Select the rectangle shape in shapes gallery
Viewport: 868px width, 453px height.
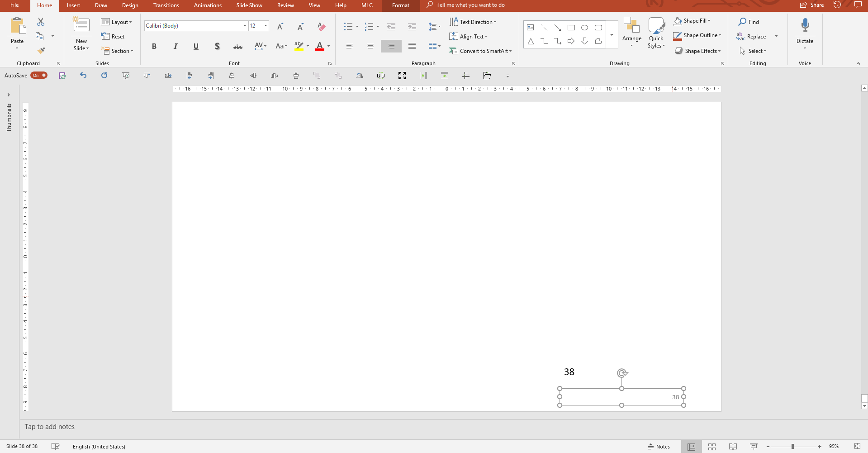click(x=571, y=28)
